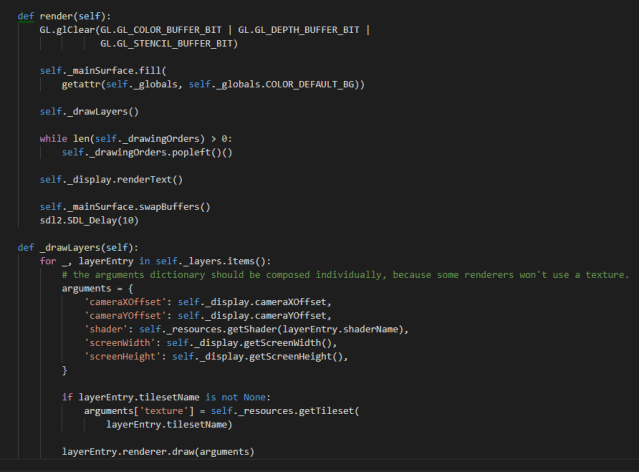Screen dimensions: 639x472
Task: Click the getattr function call
Action: (80, 85)
